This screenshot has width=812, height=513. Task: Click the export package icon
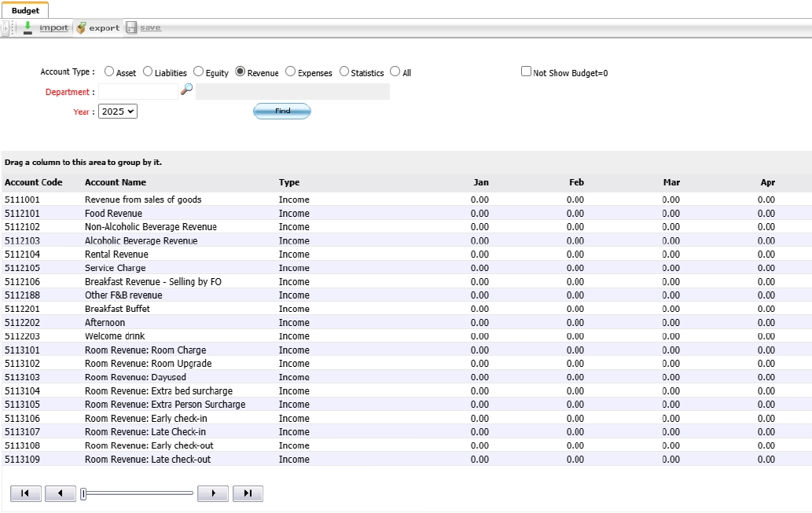(x=81, y=27)
